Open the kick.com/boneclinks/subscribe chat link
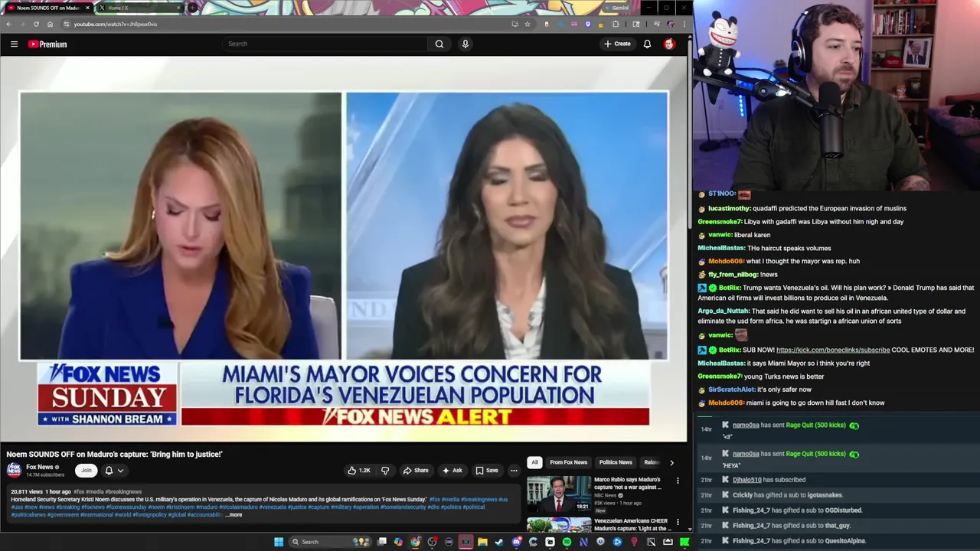 click(833, 350)
